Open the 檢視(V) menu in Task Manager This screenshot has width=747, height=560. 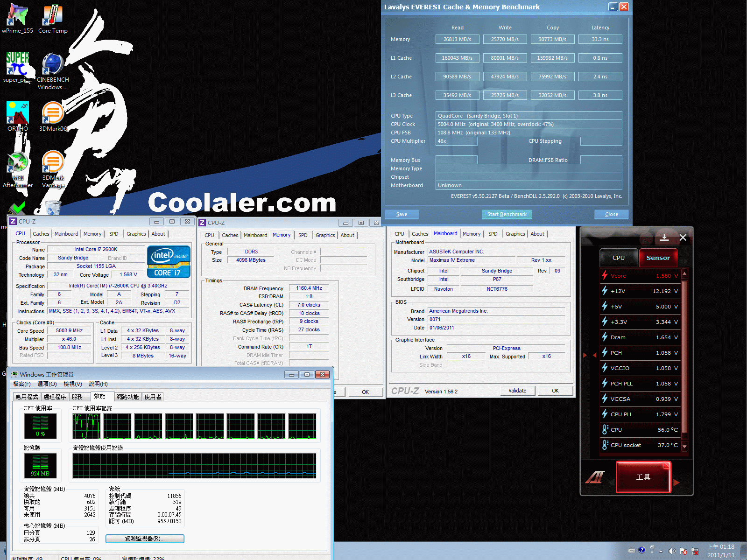click(73, 384)
